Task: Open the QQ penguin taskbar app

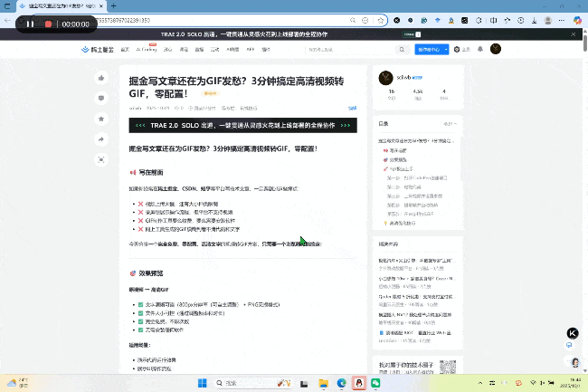Action: point(359,383)
